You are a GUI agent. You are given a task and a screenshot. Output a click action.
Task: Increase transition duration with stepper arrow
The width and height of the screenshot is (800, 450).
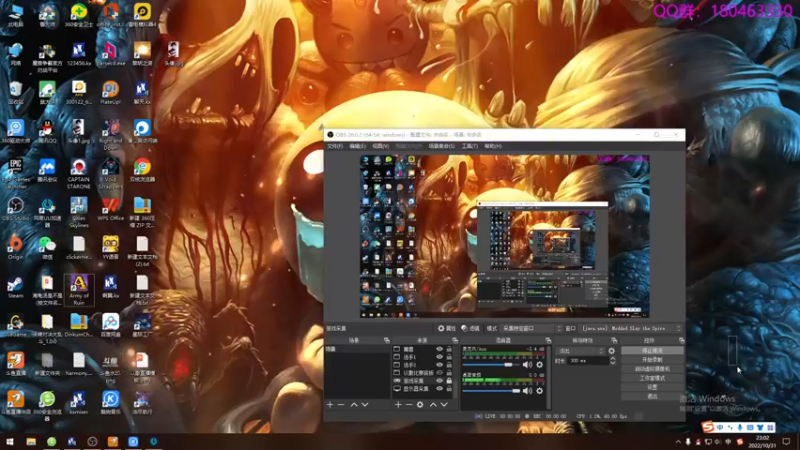click(x=612, y=359)
